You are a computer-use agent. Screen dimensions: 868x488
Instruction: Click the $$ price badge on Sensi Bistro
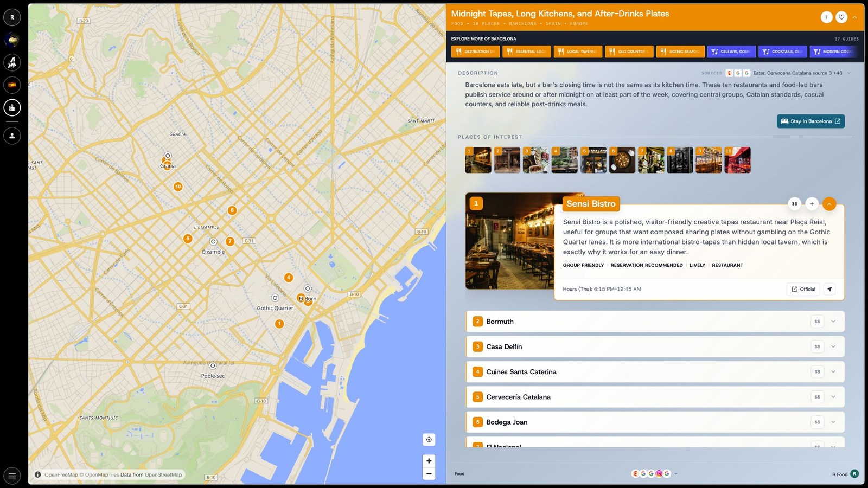pos(794,204)
